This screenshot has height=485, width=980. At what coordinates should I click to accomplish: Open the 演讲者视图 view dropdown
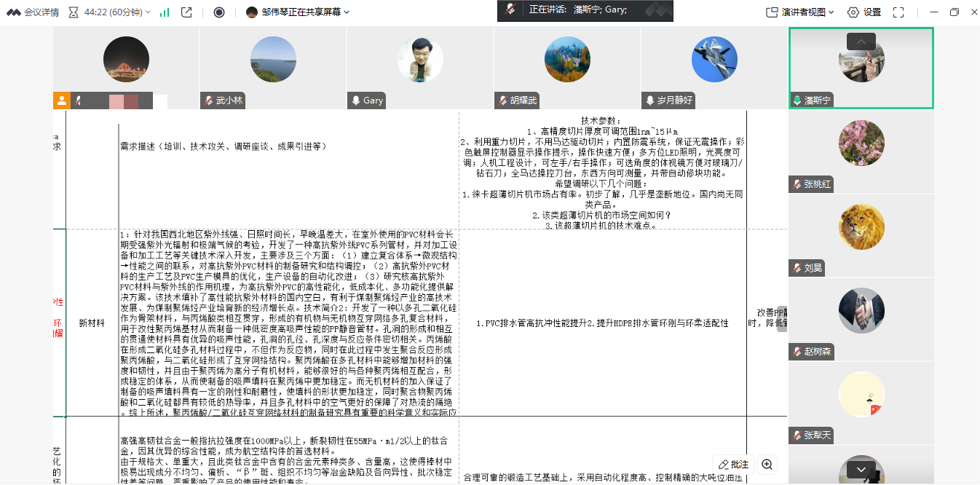pos(831,11)
